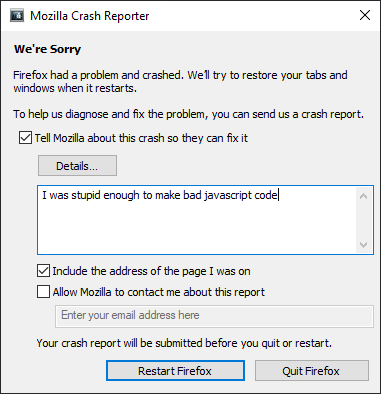Place cursor after the word javascript in the comment

click(x=252, y=195)
